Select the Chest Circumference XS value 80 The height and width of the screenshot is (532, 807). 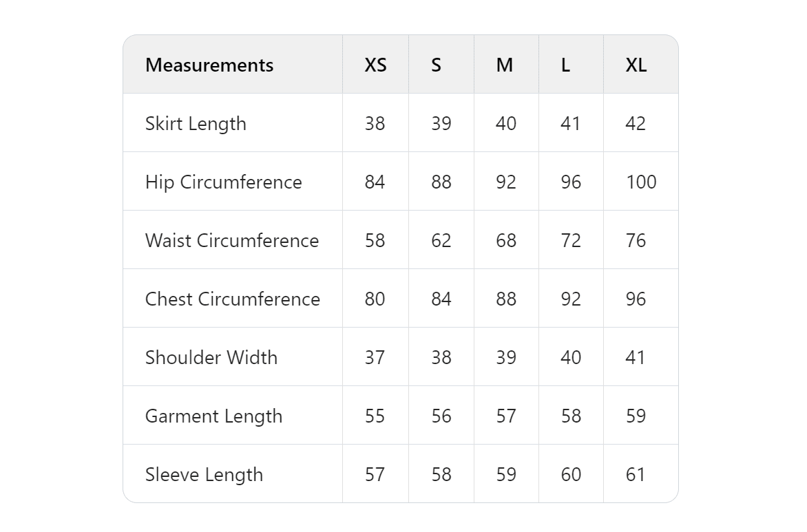click(375, 299)
